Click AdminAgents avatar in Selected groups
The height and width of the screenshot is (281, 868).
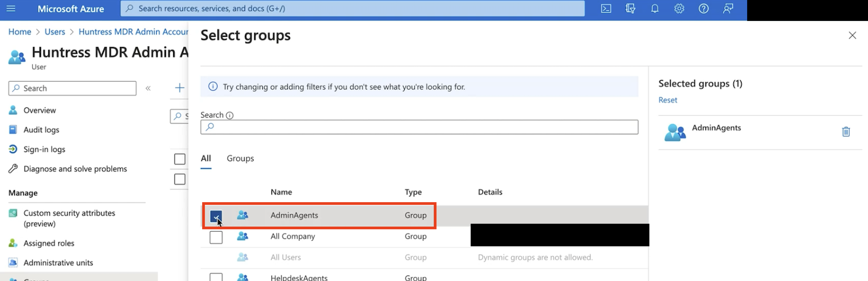pos(675,132)
